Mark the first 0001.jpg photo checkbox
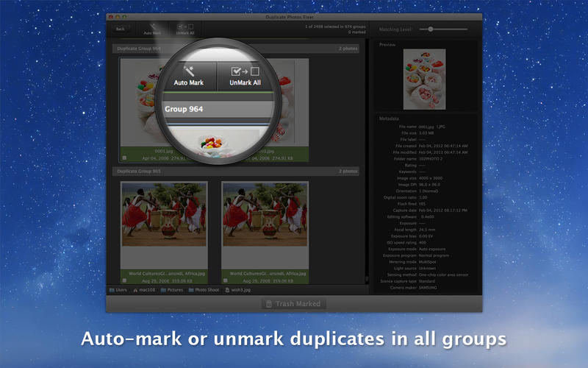The width and height of the screenshot is (588, 368). click(125, 158)
